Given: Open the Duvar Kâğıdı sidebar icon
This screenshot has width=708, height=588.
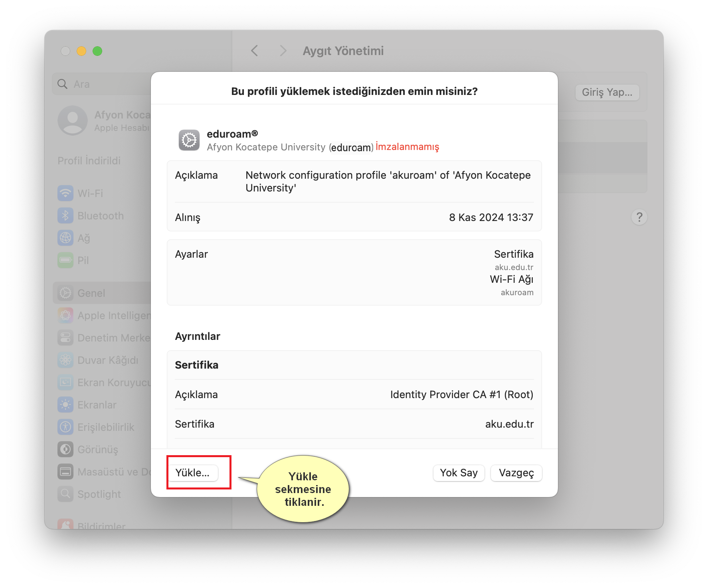Looking at the screenshot, I should [65, 360].
